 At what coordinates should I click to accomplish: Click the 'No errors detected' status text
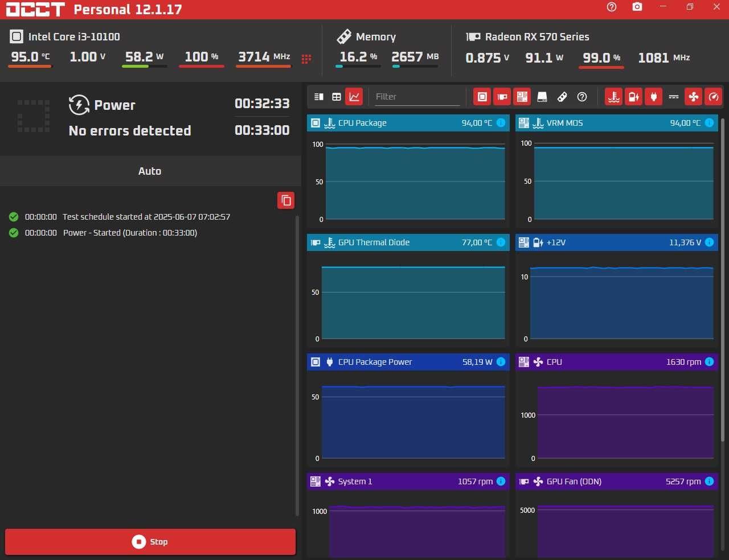pos(130,131)
